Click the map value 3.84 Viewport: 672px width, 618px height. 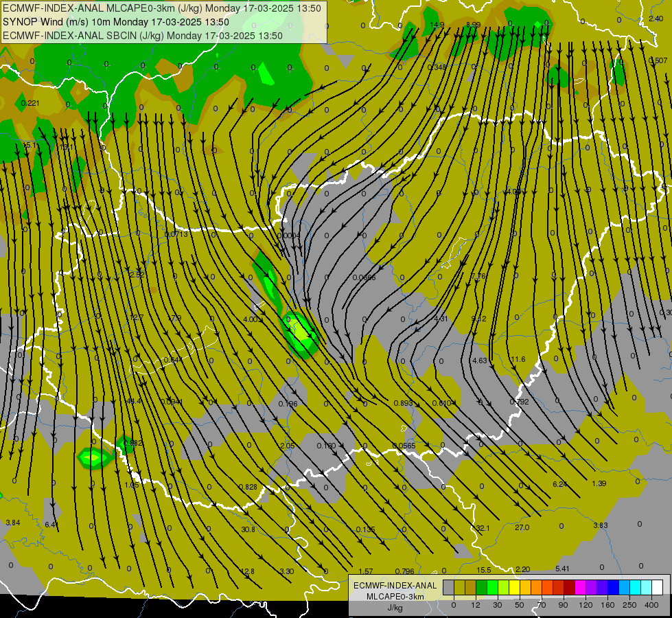(x=13, y=523)
